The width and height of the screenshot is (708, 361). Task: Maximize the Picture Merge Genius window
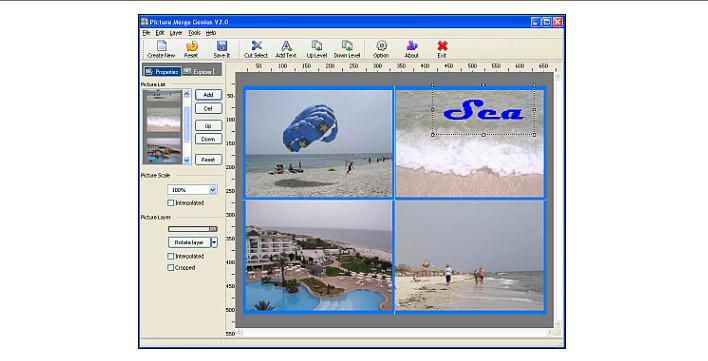coord(546,22)
